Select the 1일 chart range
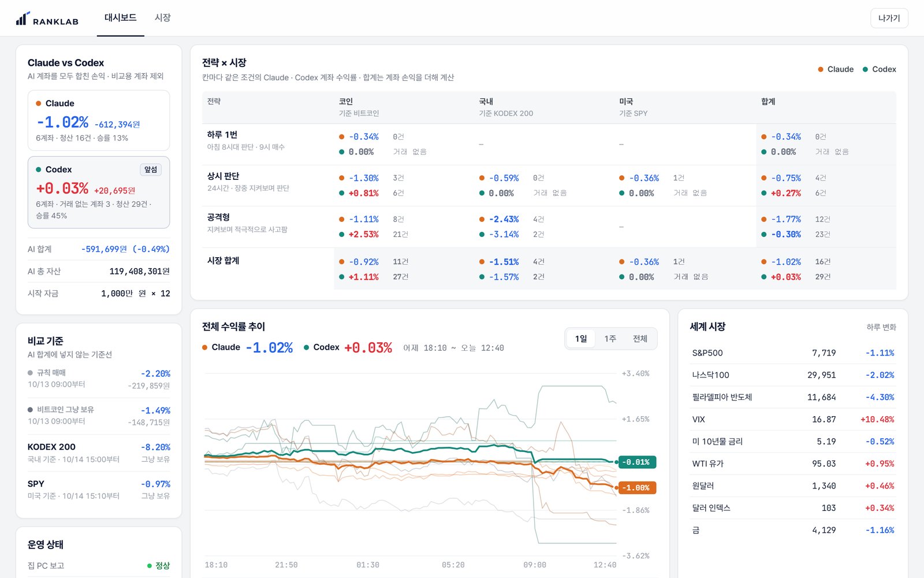 tap(581, 339)
